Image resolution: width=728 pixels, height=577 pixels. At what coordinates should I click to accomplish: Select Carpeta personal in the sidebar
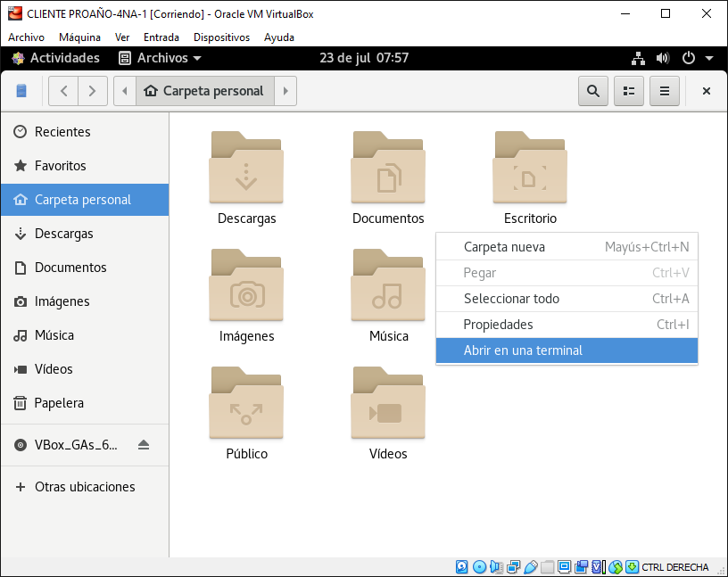[x=85, y=200]
